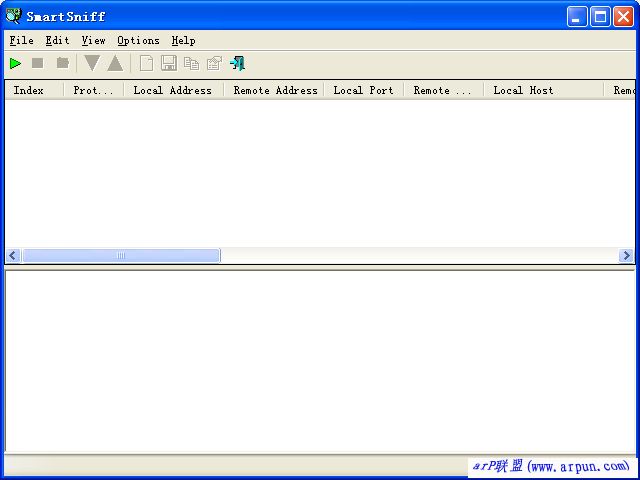This screenshot has width=640, height=480.
Task: Expand the Options menu
Action: (138, 40)
